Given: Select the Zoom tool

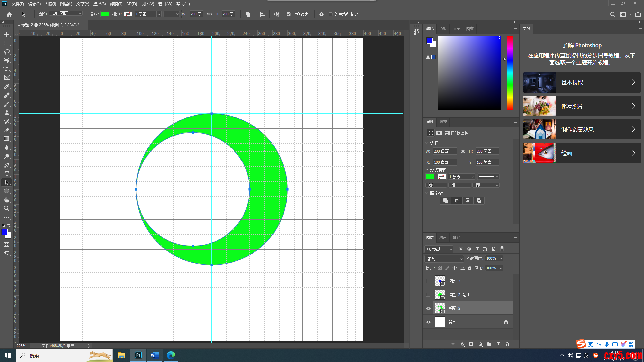Looking at the screenshot, I should click(7, 208).
